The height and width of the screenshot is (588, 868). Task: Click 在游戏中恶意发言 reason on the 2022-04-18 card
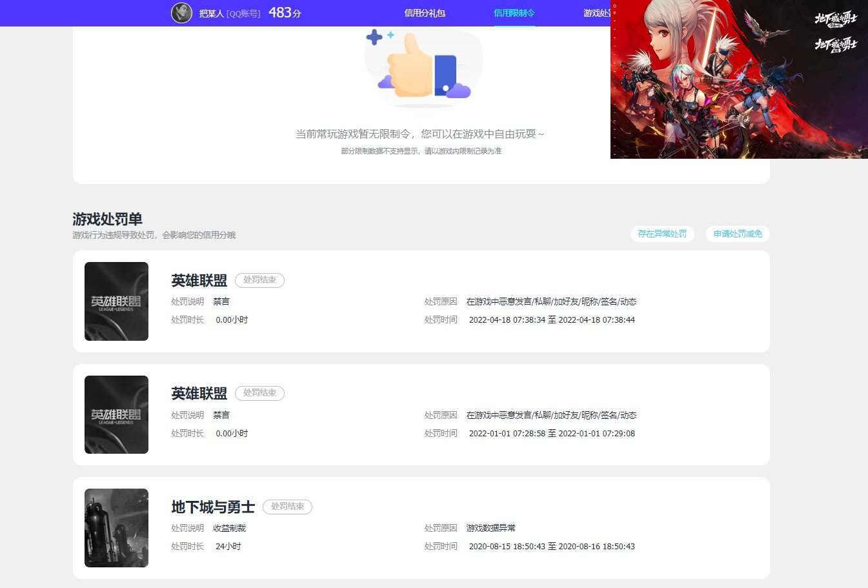click(x=552, y=301)
